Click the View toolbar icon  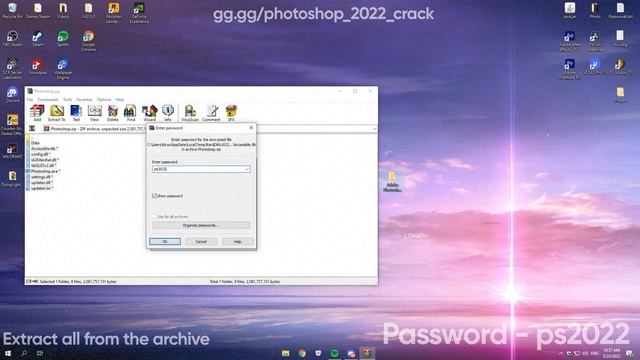click(94, 113)
